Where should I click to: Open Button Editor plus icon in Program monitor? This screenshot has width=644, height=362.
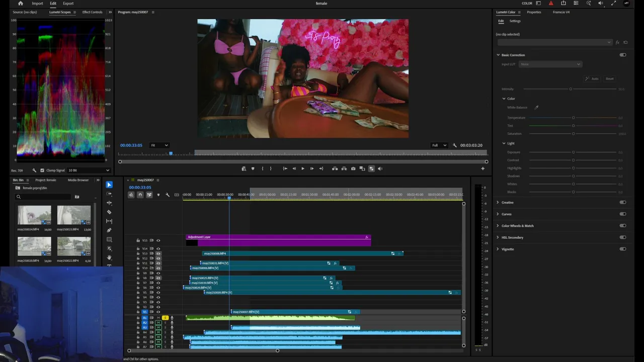pos(482,168)
